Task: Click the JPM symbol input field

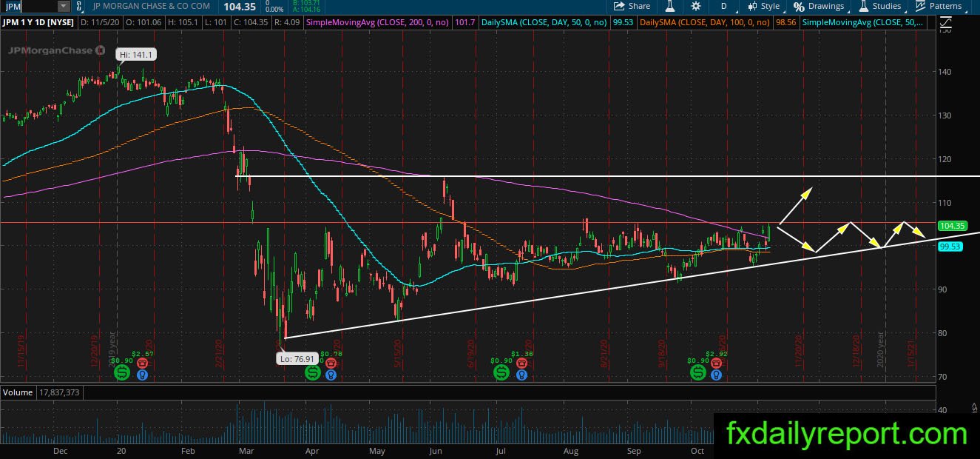Action: (x=30, y=6)
